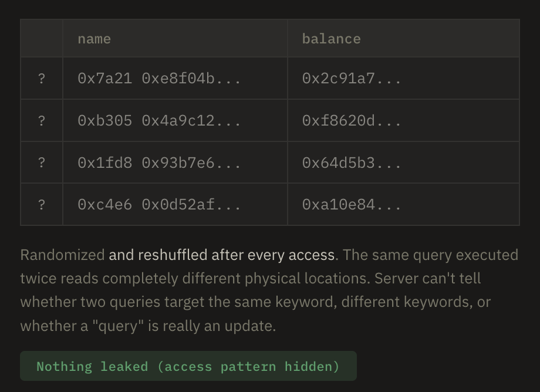Click the balance cell 0xf8620d...
The width and height of the screenshot is (540, 392).
[352, 121]
